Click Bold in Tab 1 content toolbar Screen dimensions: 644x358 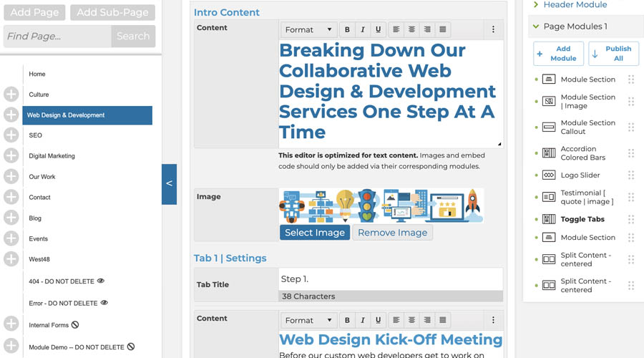tap(347, 320)
